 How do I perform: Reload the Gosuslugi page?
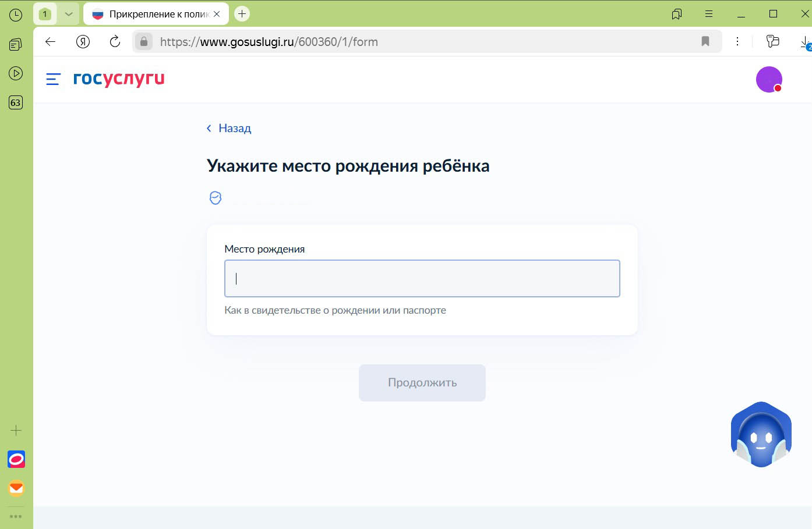[115, 41]
